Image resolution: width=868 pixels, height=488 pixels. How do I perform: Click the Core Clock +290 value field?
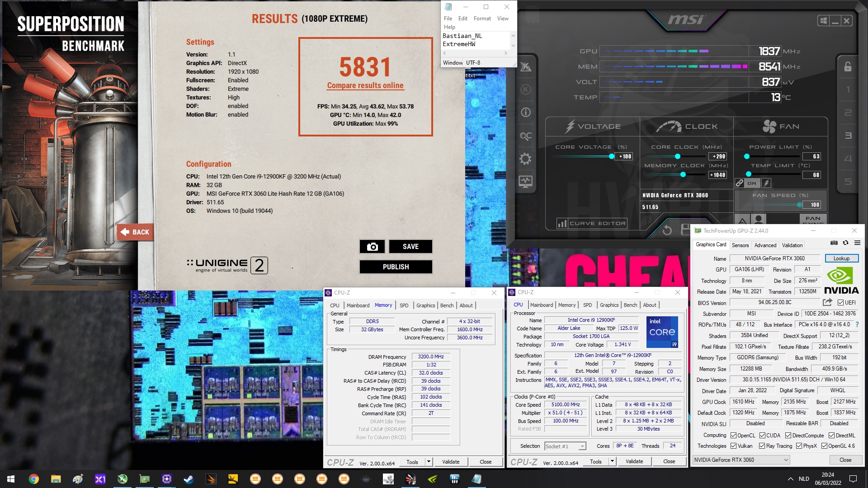(718, 156)
